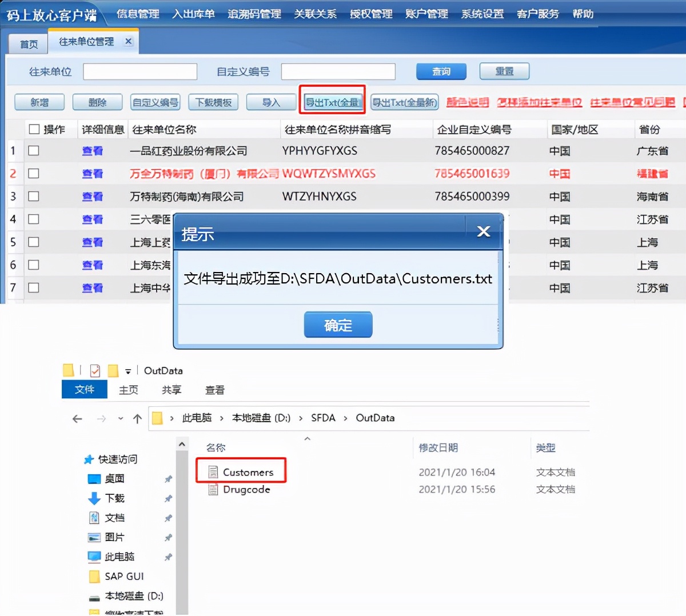The height and width of the screenshot is (616, 686).
Task: Click the up-one-level arrow in File Explorer
Action: 138,418
